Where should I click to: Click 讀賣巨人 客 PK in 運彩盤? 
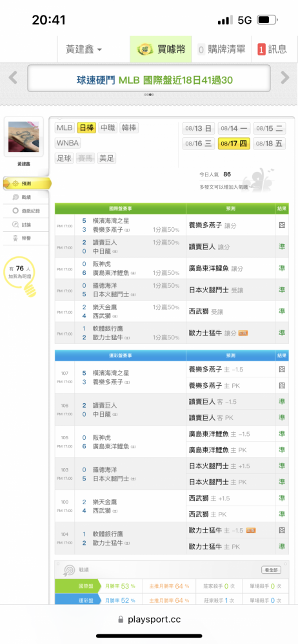(211, 418)
